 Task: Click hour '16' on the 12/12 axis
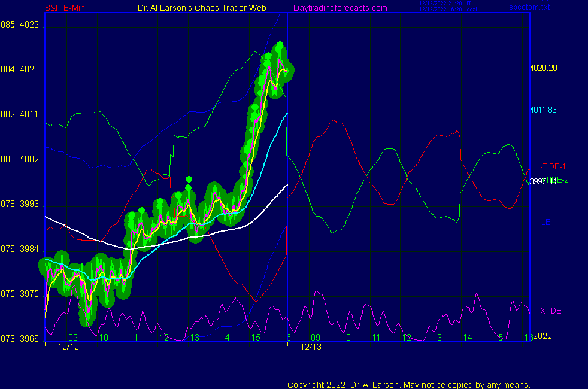tap(286, 338)
